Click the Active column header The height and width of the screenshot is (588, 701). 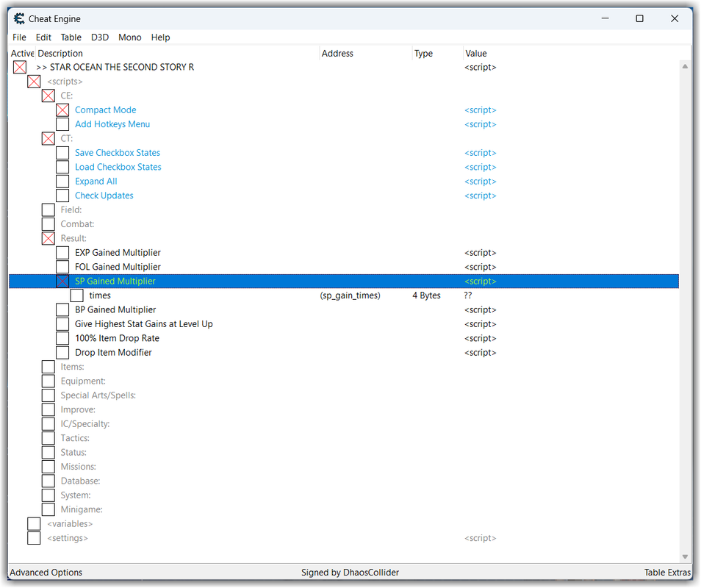[x=22, y=54]
